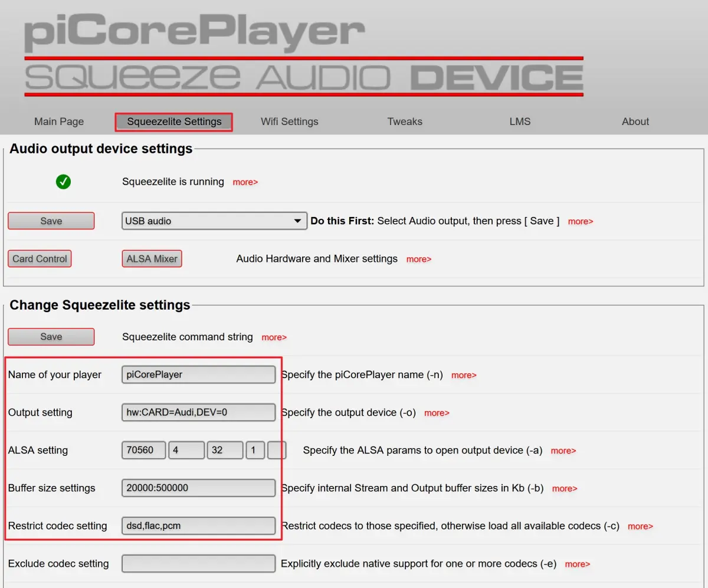Image resolution: width=708 pixels, height=588 pixels.
Task: Click the Exclude codec setting label
Action: (x=58, y=563)
